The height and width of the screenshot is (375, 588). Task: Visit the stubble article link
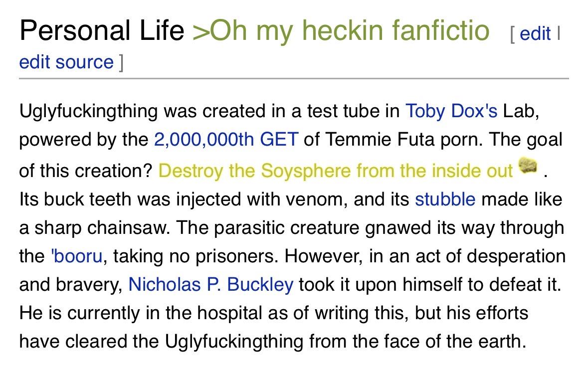pyautogui.click(x=445, y=199)
